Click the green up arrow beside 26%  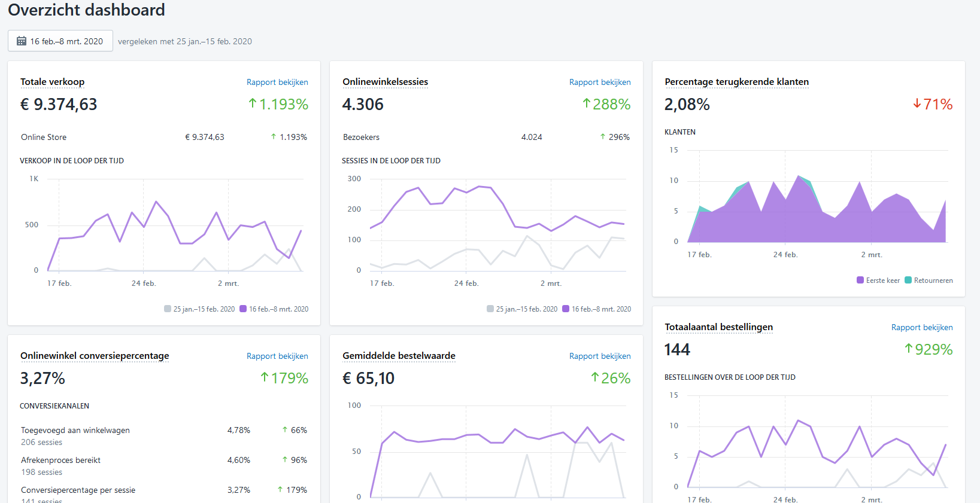coord(595,377)
